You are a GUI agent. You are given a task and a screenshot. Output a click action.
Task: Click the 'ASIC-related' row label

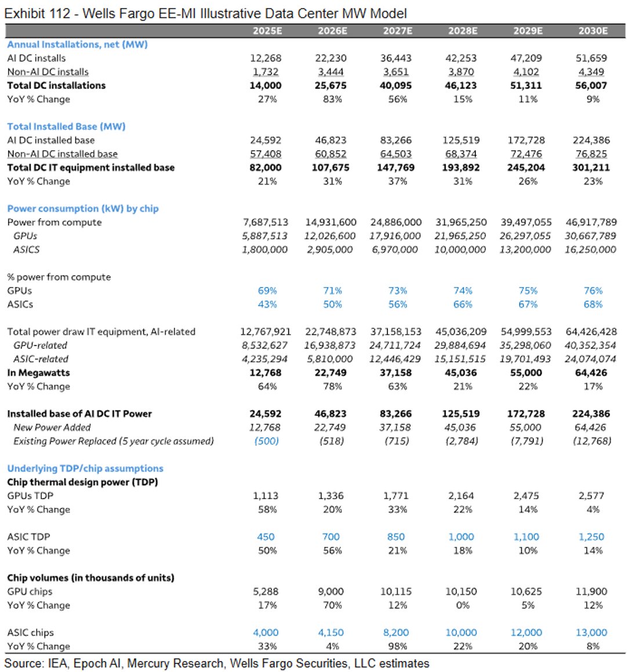(41, 359)
